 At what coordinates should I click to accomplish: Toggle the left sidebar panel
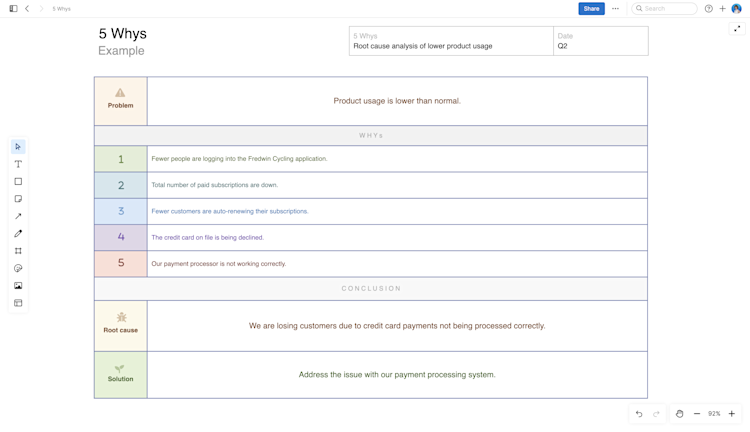[13, 9]
